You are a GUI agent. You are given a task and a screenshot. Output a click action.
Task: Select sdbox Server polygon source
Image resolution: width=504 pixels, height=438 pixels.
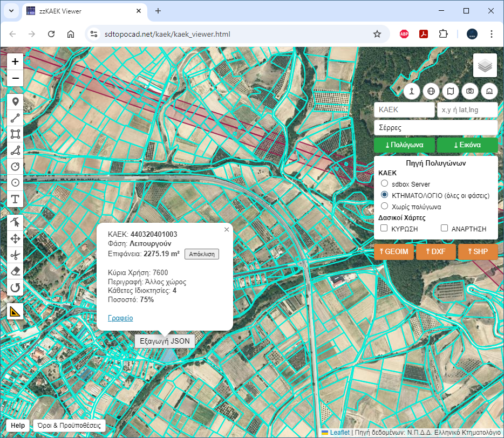[385, 184]
